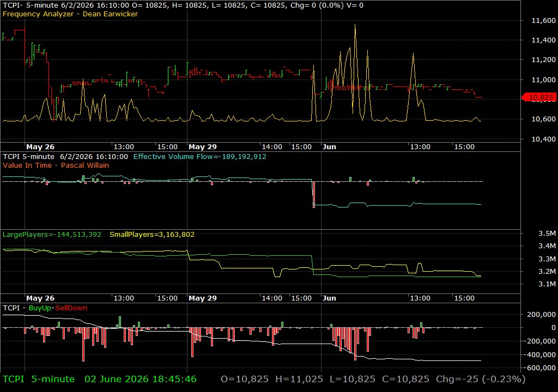Screen dimensions: 558x392
Task: Click the 3.3M axis label
Action: (x=547, y=259)
